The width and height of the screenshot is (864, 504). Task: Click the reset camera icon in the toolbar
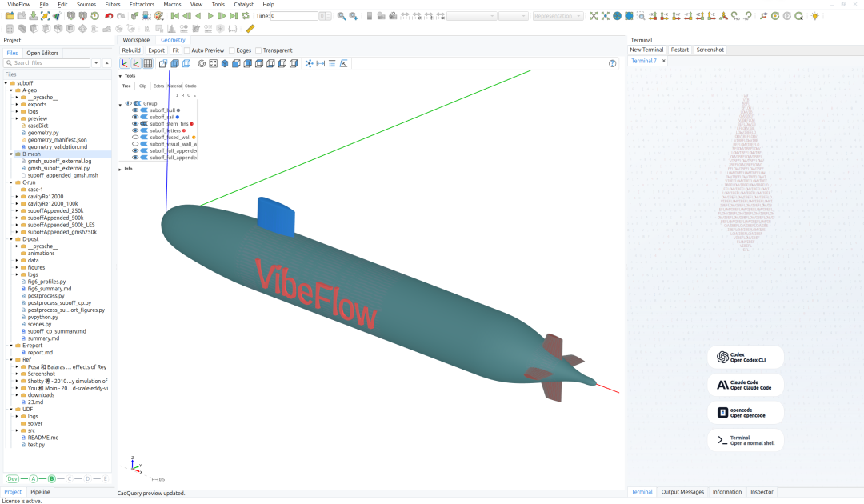594,16
